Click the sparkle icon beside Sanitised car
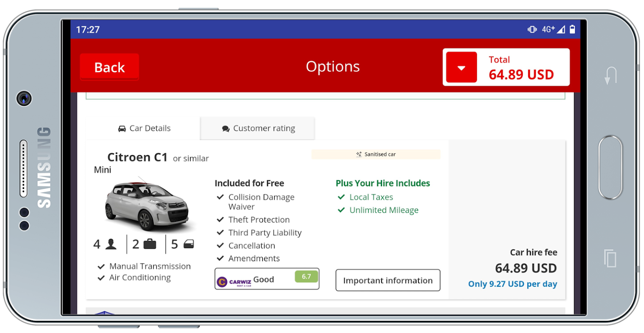Image resolution: width=644 pixels, height=333 pixels. point(359,154)
